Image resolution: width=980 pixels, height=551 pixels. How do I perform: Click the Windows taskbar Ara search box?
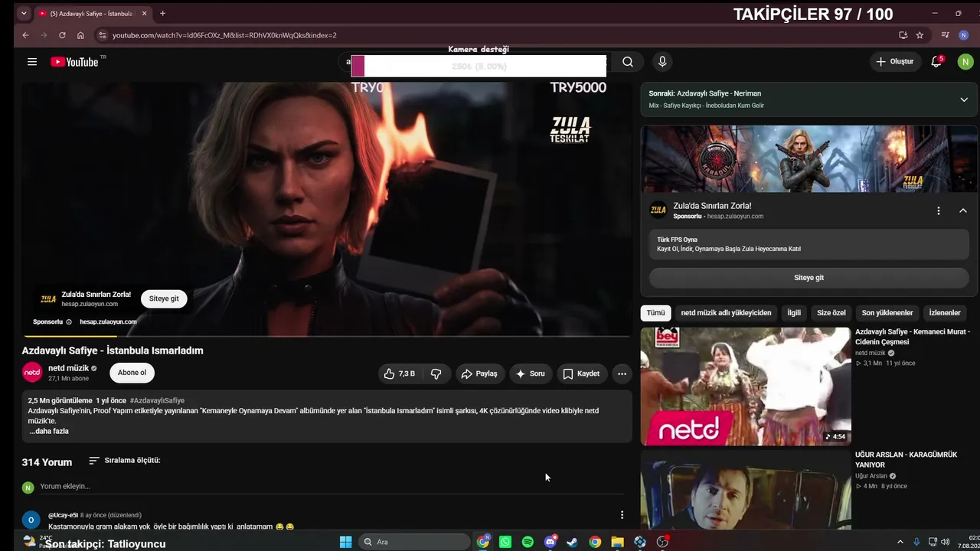coord(413,542)
